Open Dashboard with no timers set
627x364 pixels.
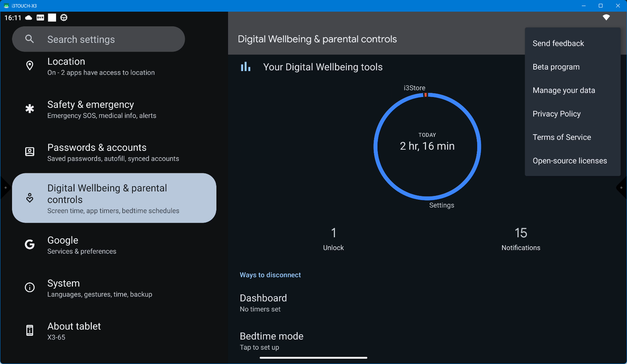263,303
